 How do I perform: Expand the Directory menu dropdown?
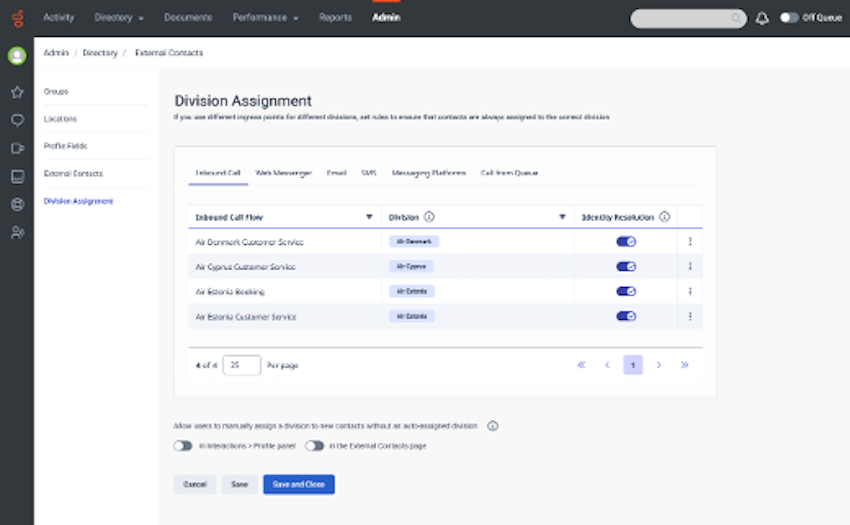[119, 18]
